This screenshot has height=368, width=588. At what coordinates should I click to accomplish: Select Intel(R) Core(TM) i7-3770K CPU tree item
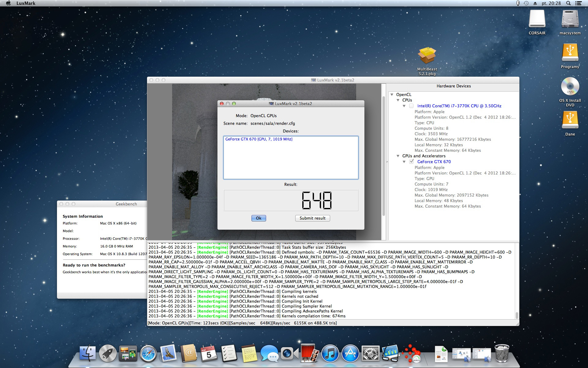(x=459, y=106)
